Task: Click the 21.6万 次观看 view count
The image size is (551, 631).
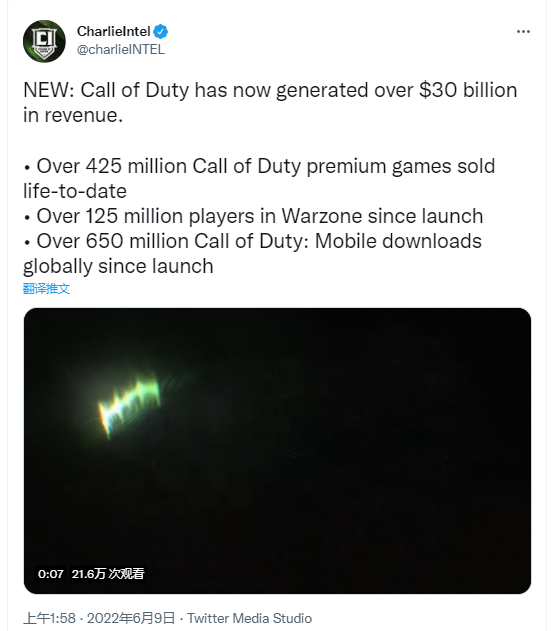Action: pos(108,573)
